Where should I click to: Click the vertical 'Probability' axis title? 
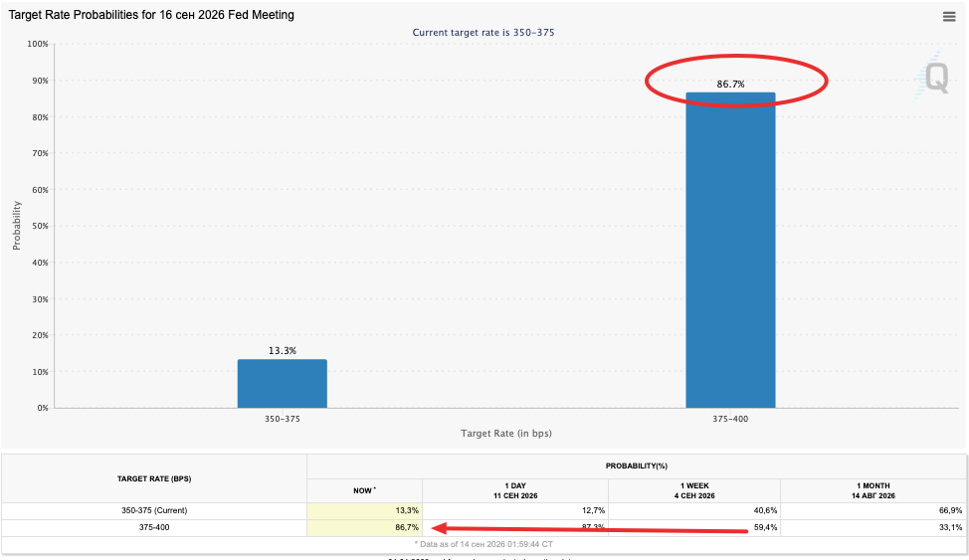click(x=17, y=226)
